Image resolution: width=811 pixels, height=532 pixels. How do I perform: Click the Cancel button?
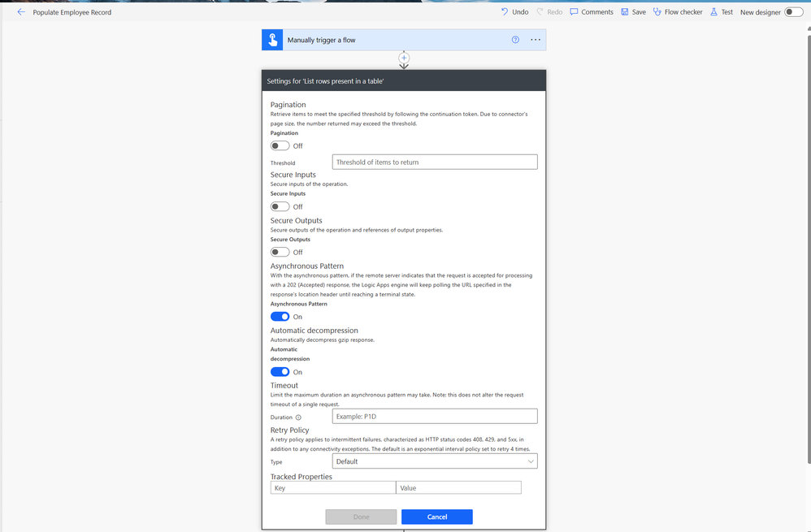tap(437, 517)
